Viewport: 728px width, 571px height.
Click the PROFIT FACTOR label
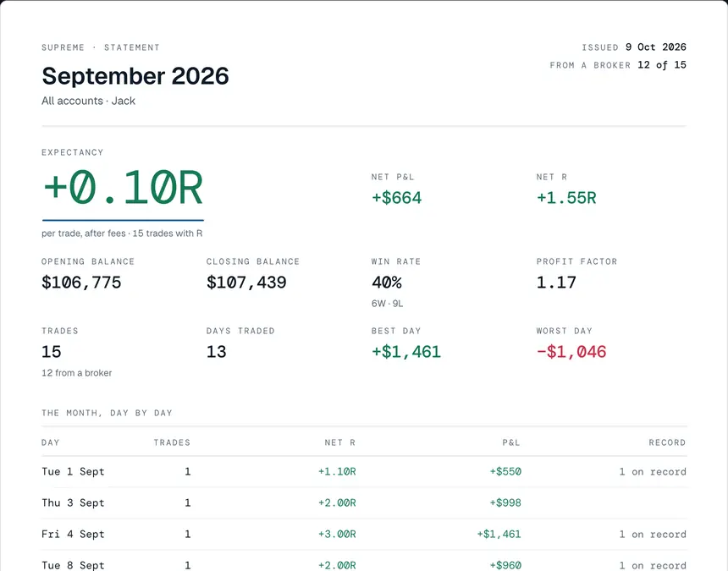[576, 261]
